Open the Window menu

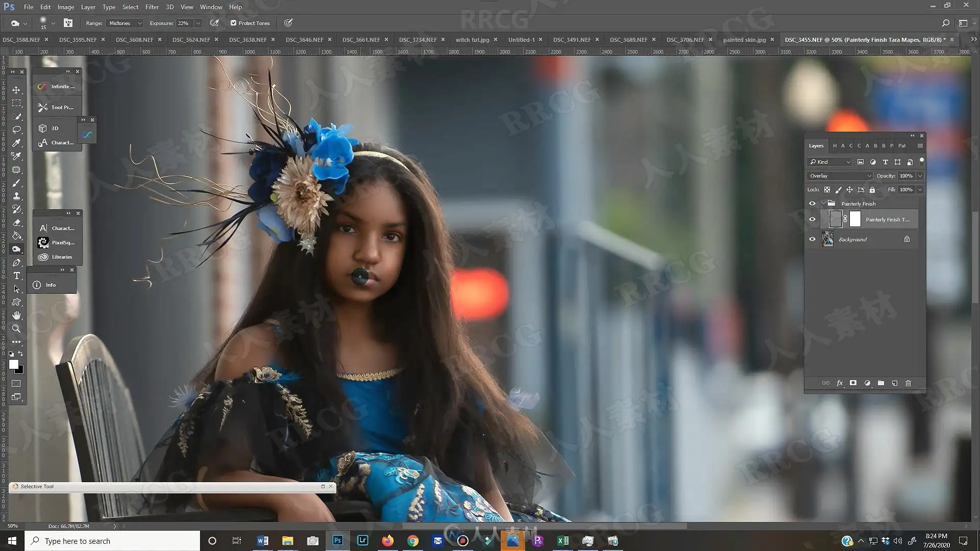tap(211, 7)
